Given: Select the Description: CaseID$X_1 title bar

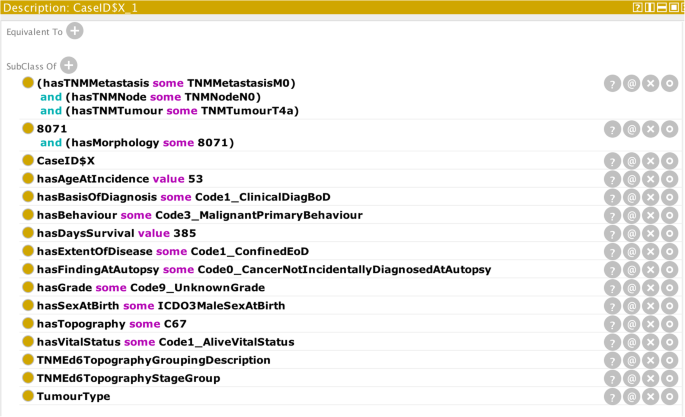Looking at the screenshot, I should [x=342, y=7].
